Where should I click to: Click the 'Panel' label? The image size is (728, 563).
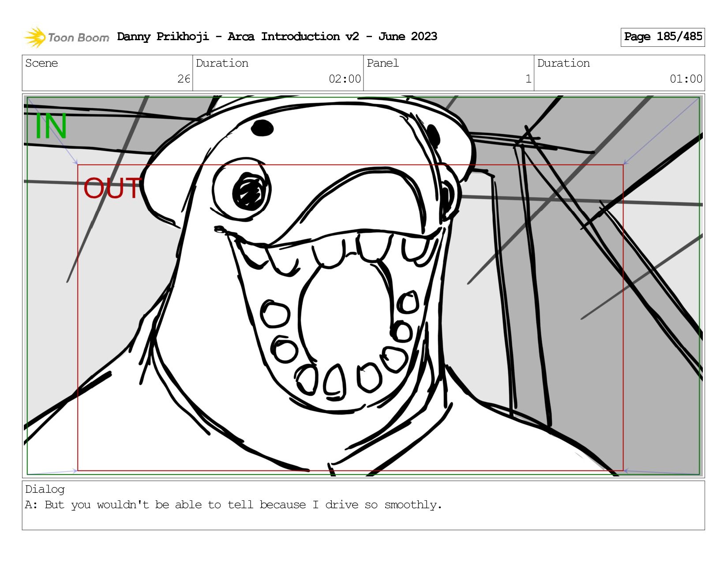383,63
